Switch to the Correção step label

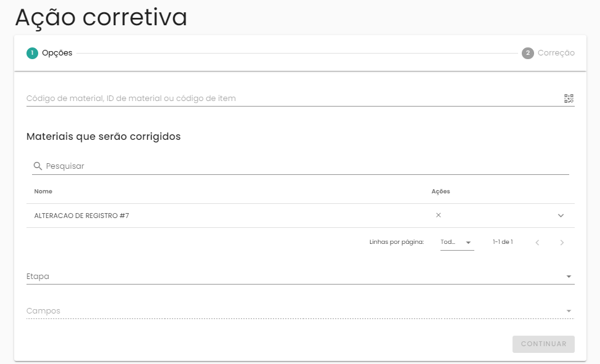(556, 53)
